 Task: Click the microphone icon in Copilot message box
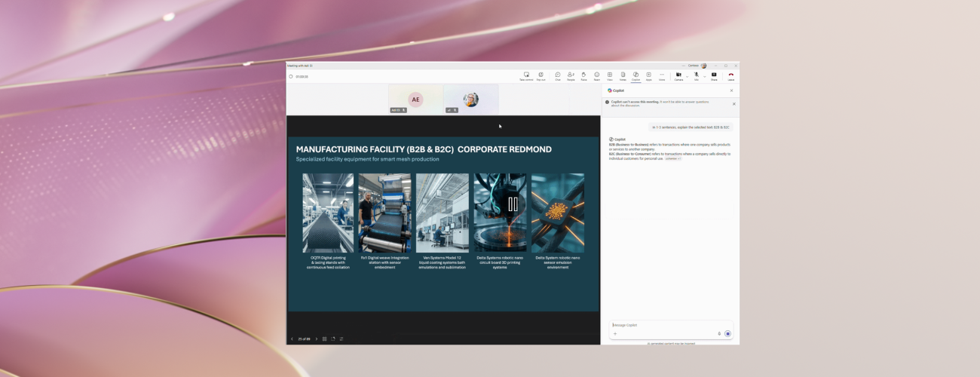(x=719, y=333)
